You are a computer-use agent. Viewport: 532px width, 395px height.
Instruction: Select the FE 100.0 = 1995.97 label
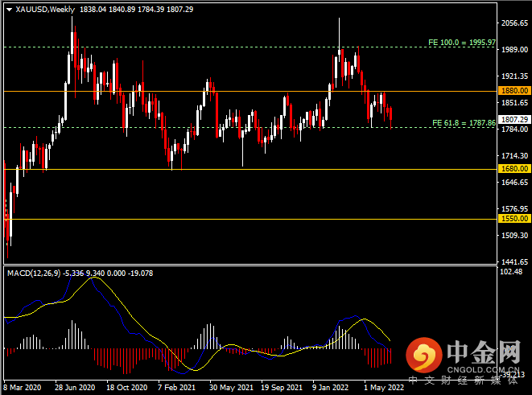pos(462,43)
